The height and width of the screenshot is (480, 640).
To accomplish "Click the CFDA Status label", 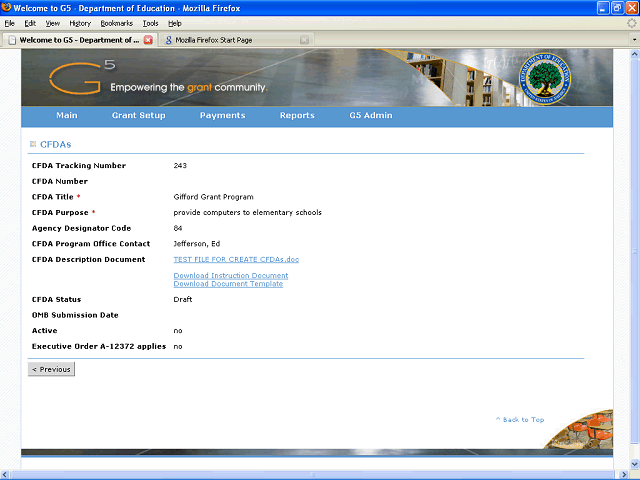I will (56, 299).
